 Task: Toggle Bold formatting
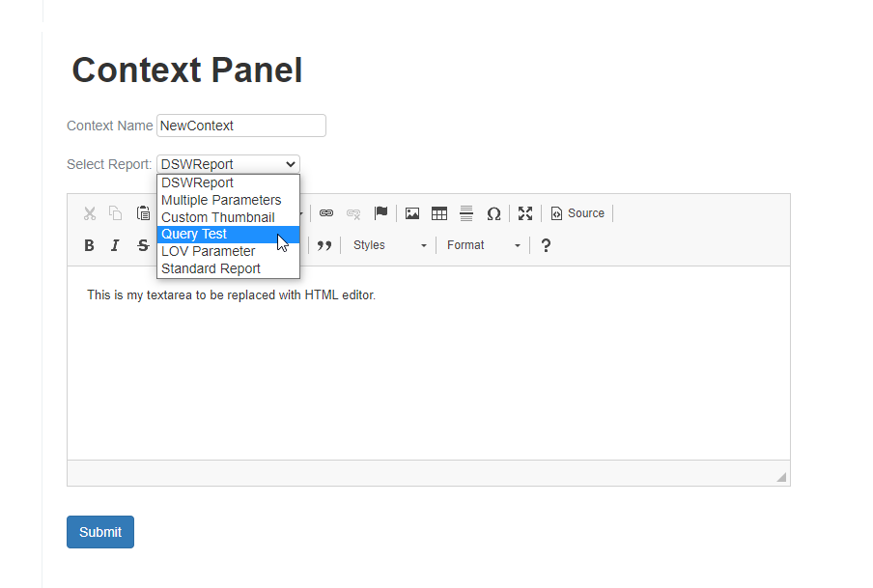tap(89, 245)
